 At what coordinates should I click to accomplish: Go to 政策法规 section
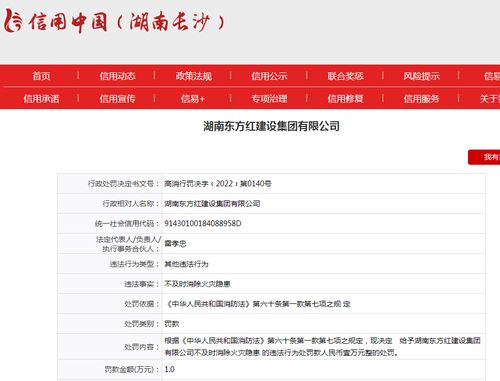point(194,76)
